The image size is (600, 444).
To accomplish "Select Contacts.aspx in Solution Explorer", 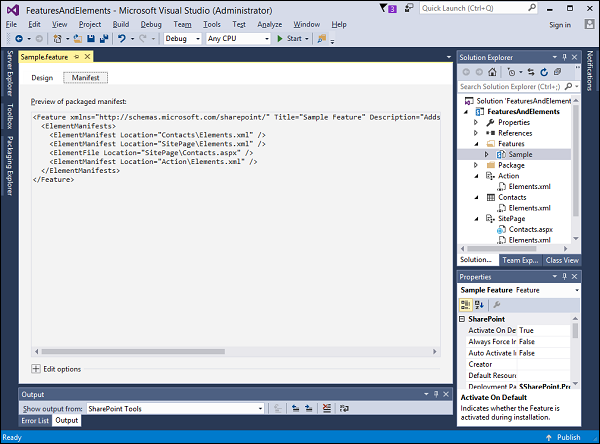I will pyautogui.click(x=530, y=229).
